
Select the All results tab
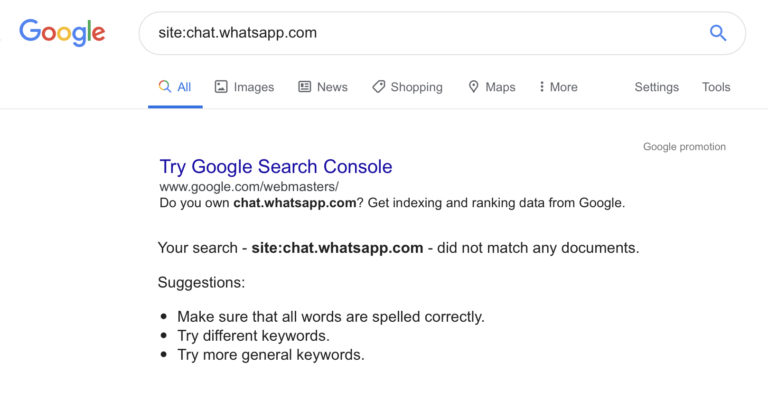pyautogui.click(x=175, y=87)
